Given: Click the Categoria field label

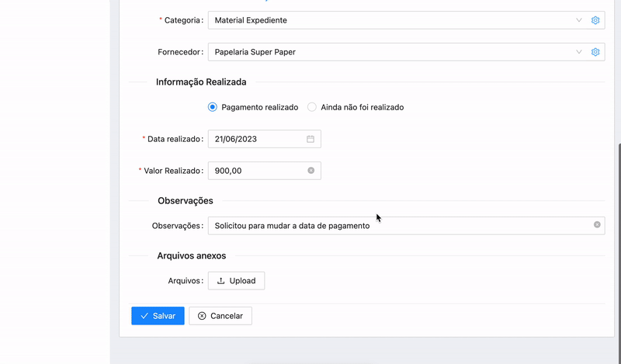Looking at the screenshot, I should tap(184, 20).
